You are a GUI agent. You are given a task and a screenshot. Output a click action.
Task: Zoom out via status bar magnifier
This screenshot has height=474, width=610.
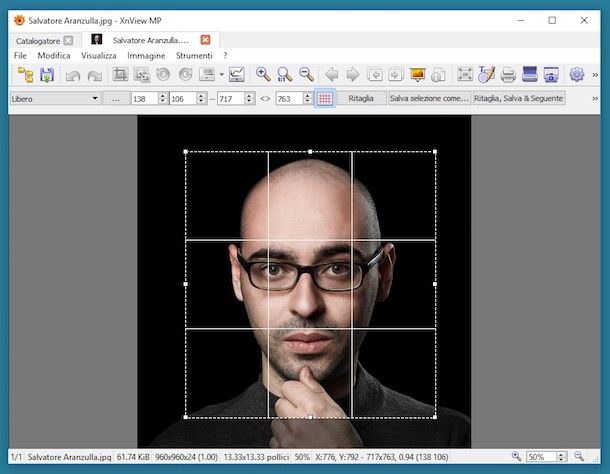tap(579, 456)
